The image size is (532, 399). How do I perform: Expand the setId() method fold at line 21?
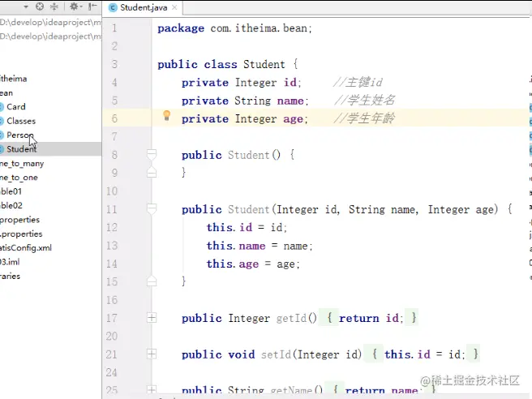coord(152,354)
